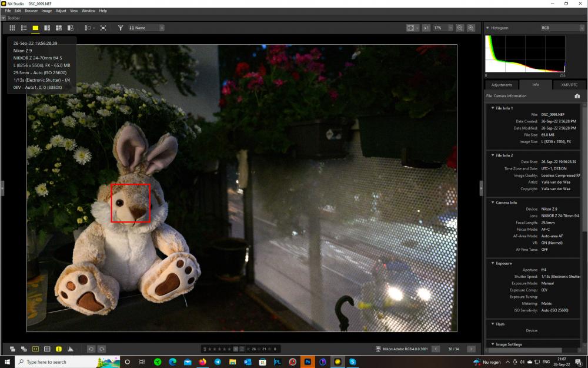Open Photoshop from the taskbar
The image size is (588, 368).
[308, 362]
